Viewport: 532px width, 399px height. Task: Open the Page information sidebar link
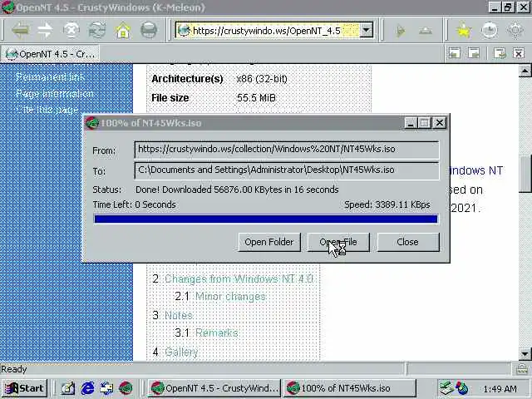point(55,93)
